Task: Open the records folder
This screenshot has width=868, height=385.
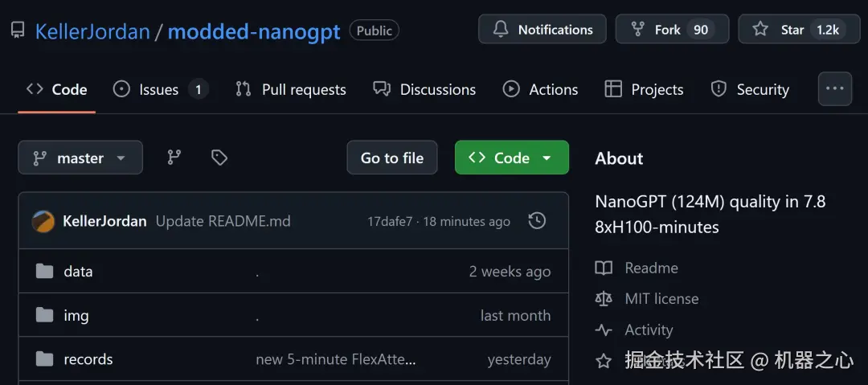Action: click(88, 359)
